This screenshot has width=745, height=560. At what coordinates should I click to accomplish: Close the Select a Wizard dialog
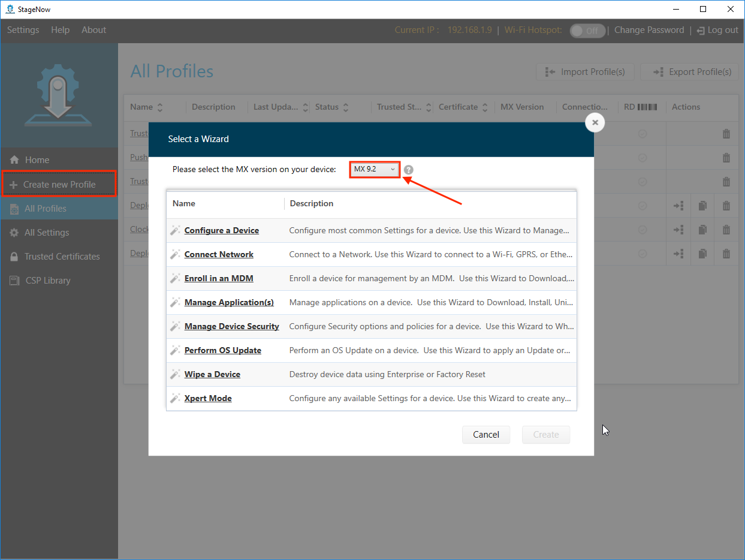(x=595, y=122)
